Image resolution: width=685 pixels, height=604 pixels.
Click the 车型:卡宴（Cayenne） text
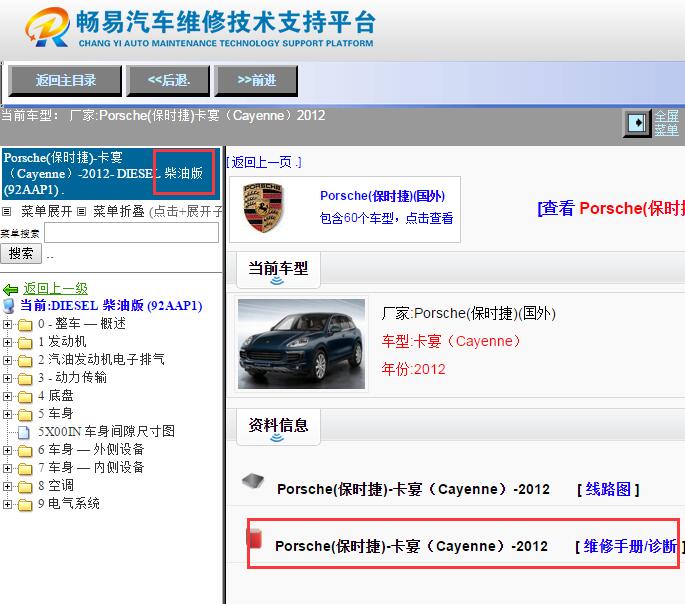pyautogui.click(x=451, y=341)
